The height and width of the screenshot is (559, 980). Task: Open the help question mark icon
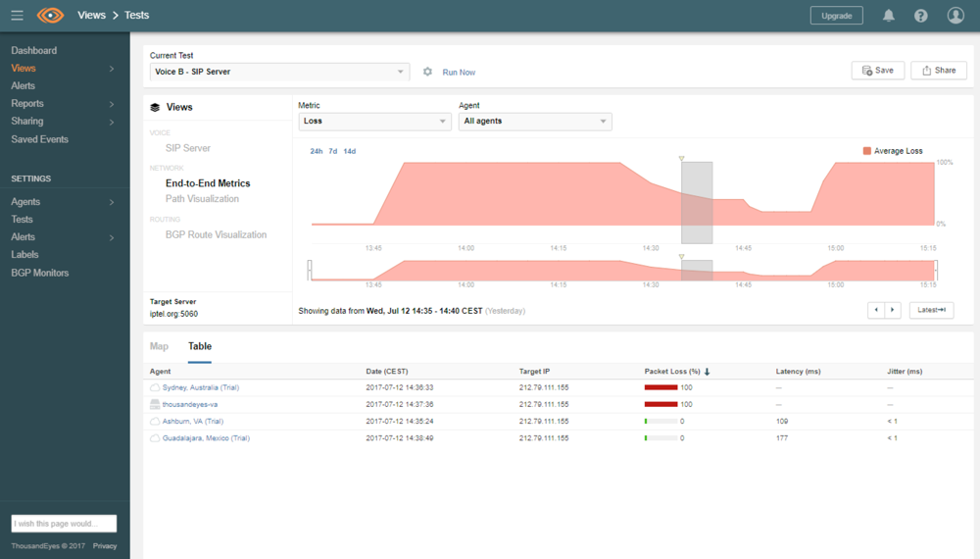coord(920,16)
